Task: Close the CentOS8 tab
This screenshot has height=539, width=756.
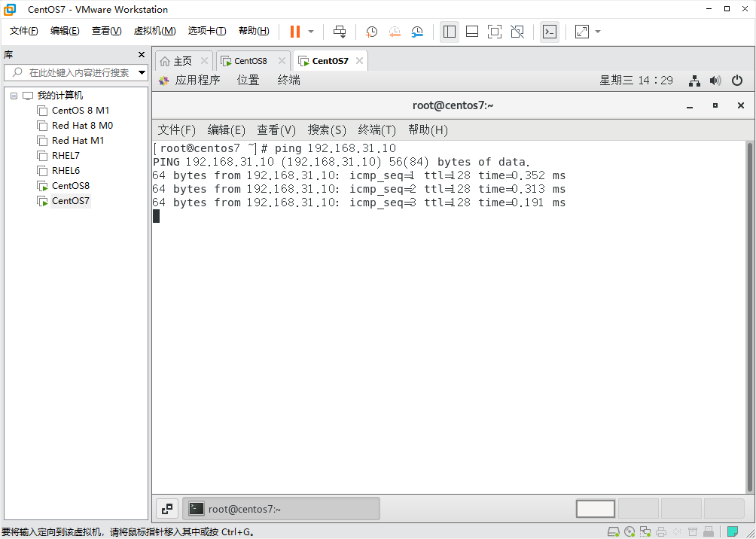Action: [282, 61]
